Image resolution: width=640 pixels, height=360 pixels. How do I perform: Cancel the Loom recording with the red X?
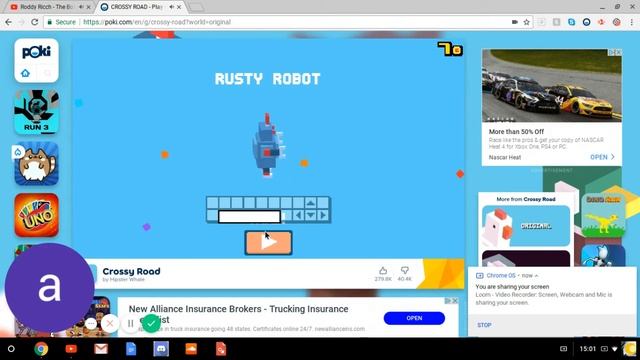(110, 324)
